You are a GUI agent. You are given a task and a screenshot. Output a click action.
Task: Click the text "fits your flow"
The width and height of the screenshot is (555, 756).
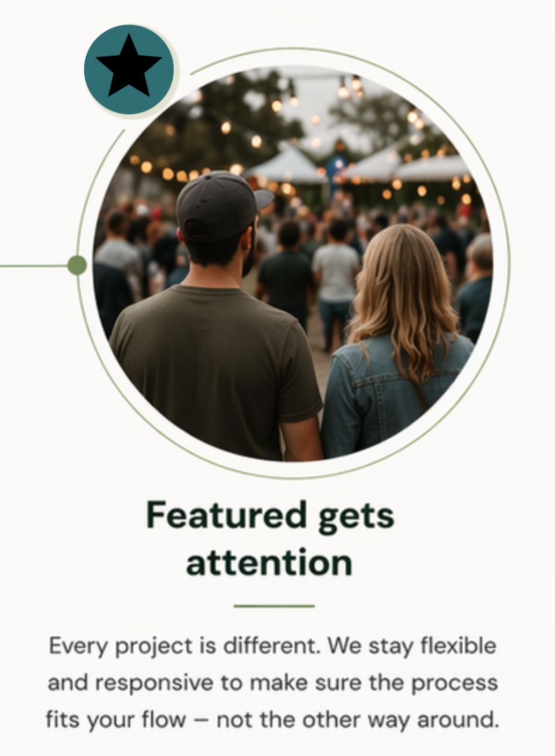coord(115,720)
